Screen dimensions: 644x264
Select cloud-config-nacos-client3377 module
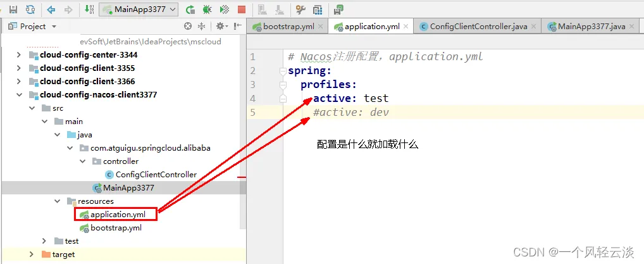98,94
